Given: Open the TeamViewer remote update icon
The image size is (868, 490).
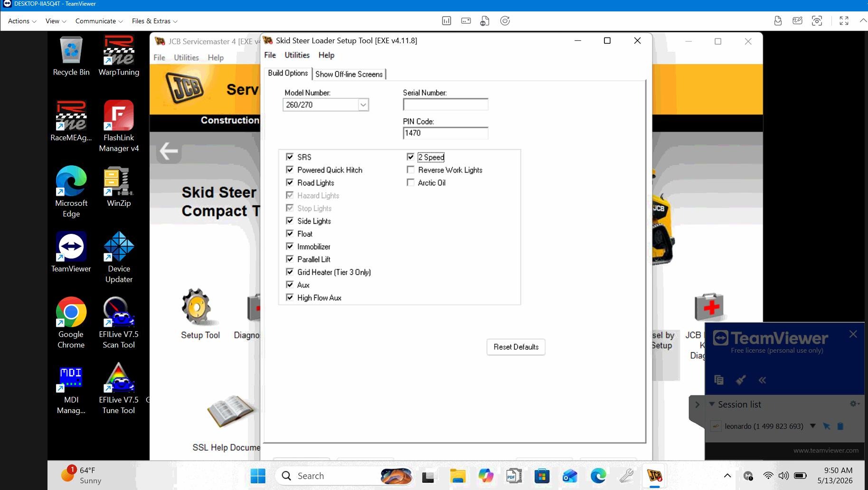Looking at the screenshot, I should point(505,21).
